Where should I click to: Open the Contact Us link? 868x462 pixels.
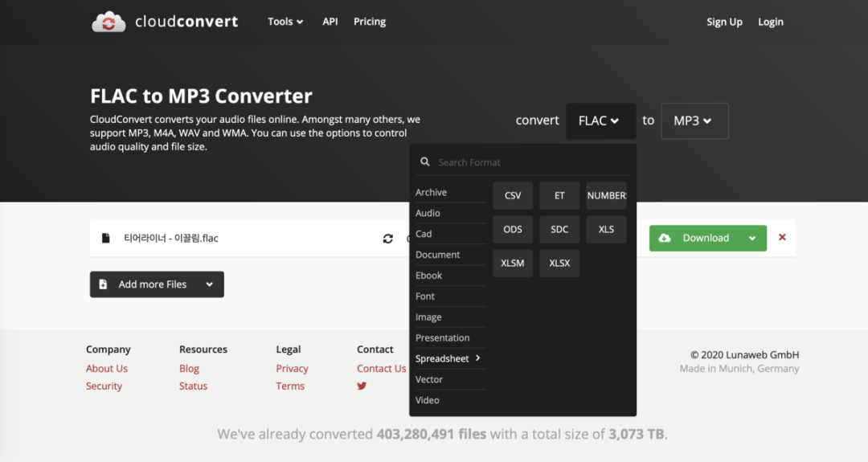382,369
